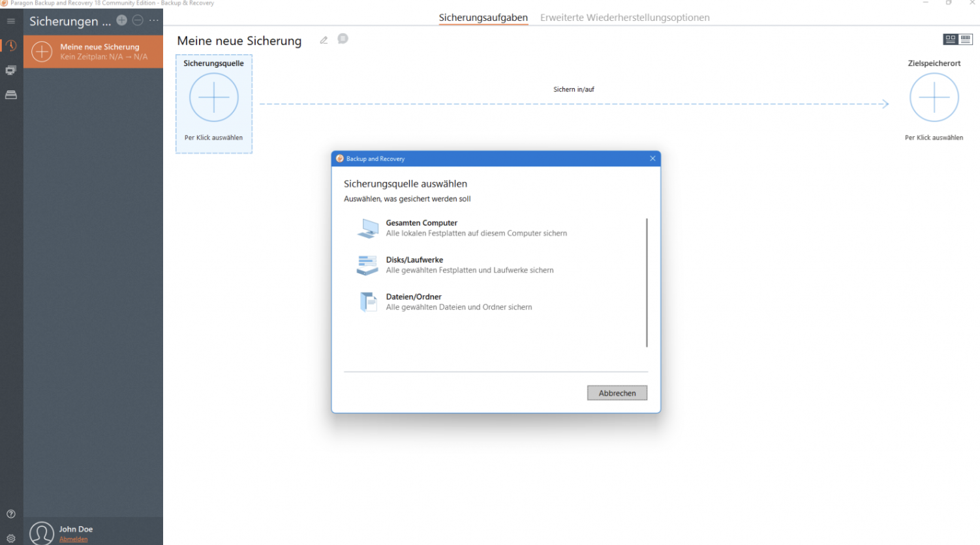
Task: Open the three-dots more options menu
Action: tap(154, 20)
